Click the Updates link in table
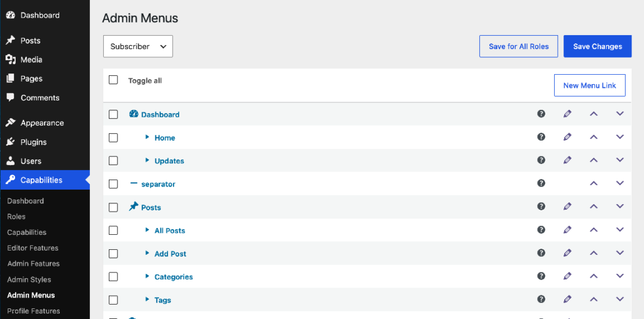The width and height of the screenshot is (644, 319). pyautogui.click(x=169, y=161)
